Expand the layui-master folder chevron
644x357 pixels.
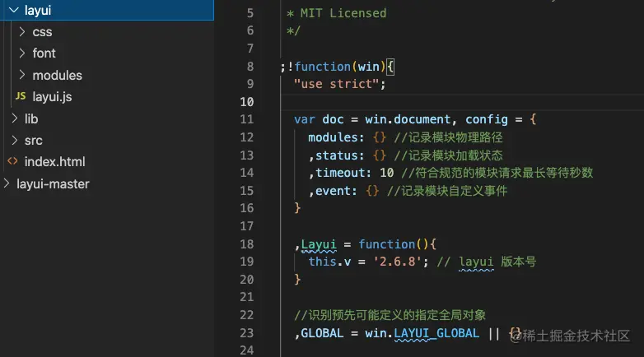tap(6, 183)
